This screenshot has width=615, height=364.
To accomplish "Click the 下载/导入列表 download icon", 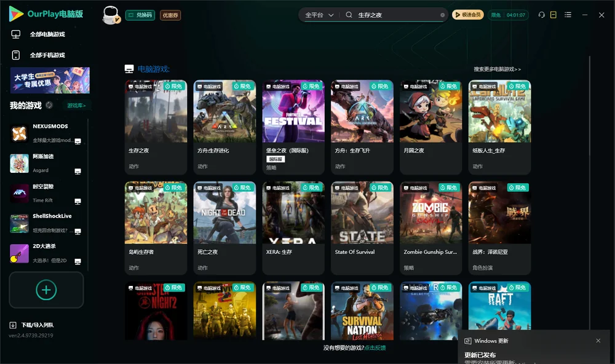I will point(13,325).
